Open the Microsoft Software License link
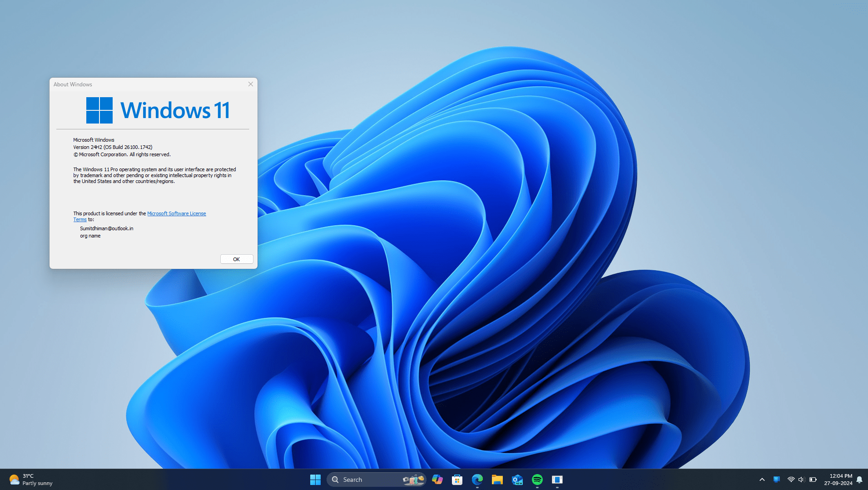Screen dimensions: 868x490 coord(176,213)
